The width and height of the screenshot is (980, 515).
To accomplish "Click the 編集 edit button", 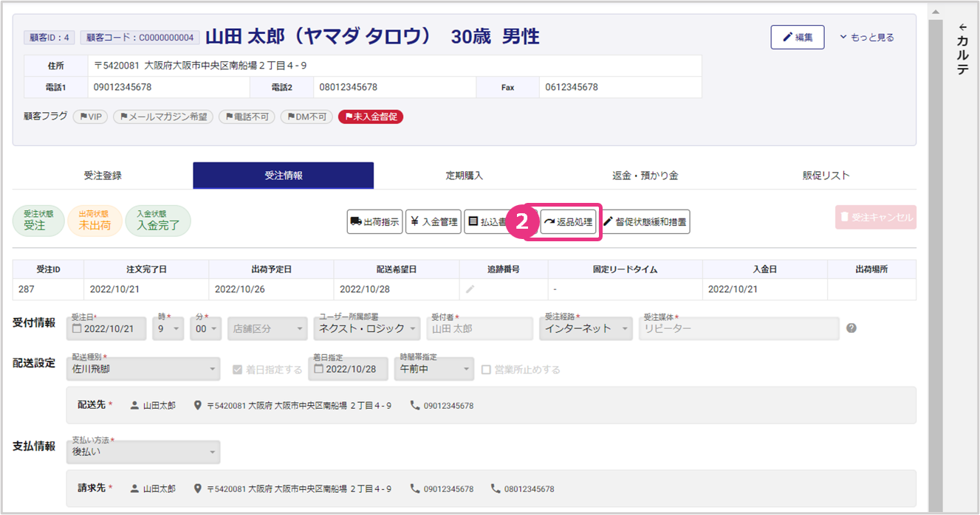I will tap(797, 37).
